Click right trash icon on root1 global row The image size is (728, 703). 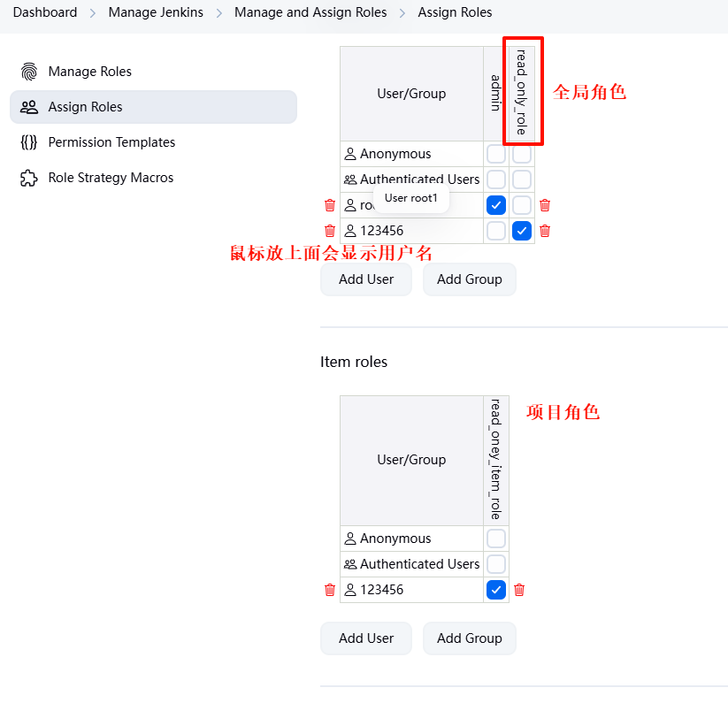click(545, 205)
